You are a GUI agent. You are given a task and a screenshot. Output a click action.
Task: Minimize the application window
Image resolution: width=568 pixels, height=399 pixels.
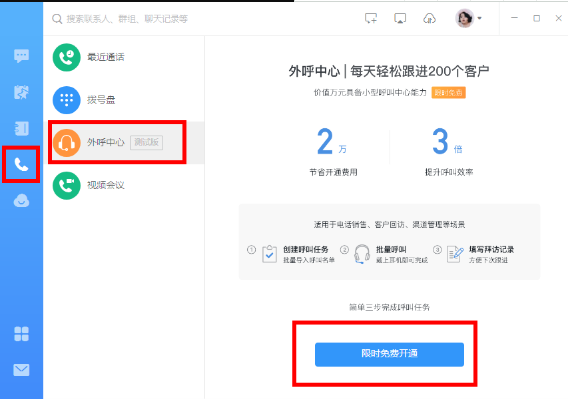(x=514, y=18)
